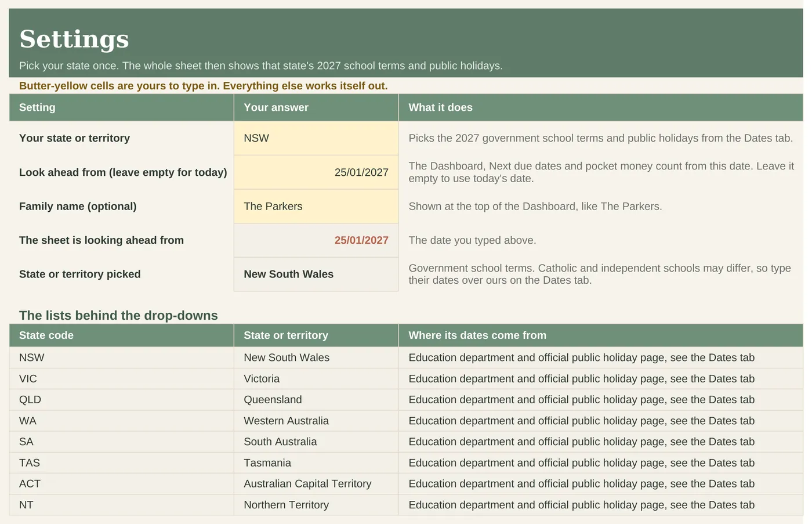Select the SA state code cell
Image resolution: width=812 pixels, height=524 pixels.
click(121, 442)
